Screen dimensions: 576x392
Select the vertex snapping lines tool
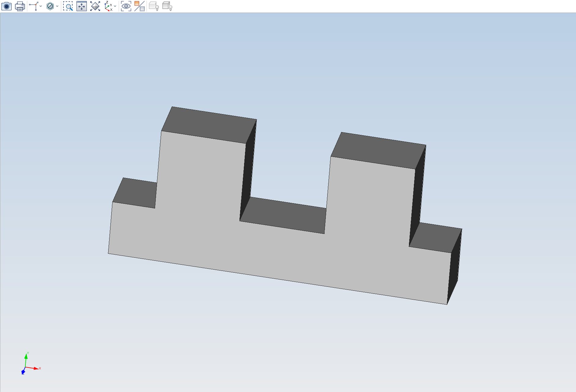pyautogui.click(x=34, y=6)
